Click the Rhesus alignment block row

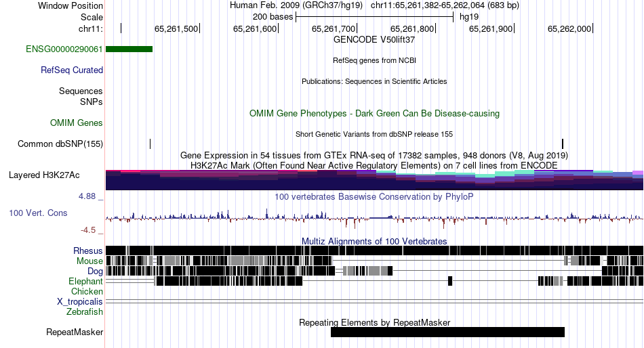point(374,251)
